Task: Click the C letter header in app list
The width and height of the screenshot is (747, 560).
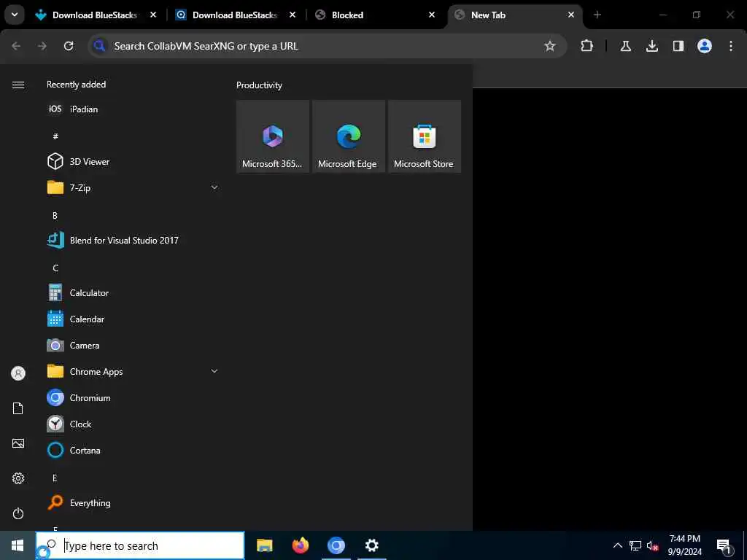Action: coord(55,268)
